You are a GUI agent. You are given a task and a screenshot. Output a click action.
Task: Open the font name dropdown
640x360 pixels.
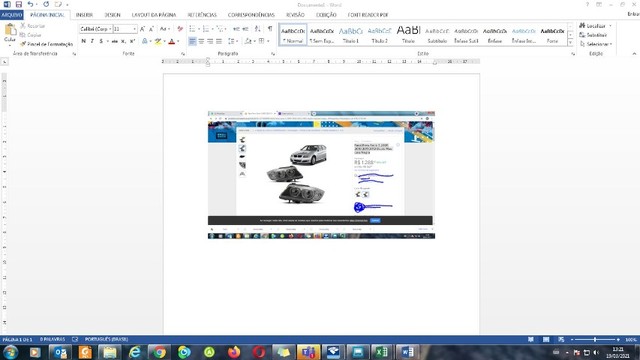(110, 29)
